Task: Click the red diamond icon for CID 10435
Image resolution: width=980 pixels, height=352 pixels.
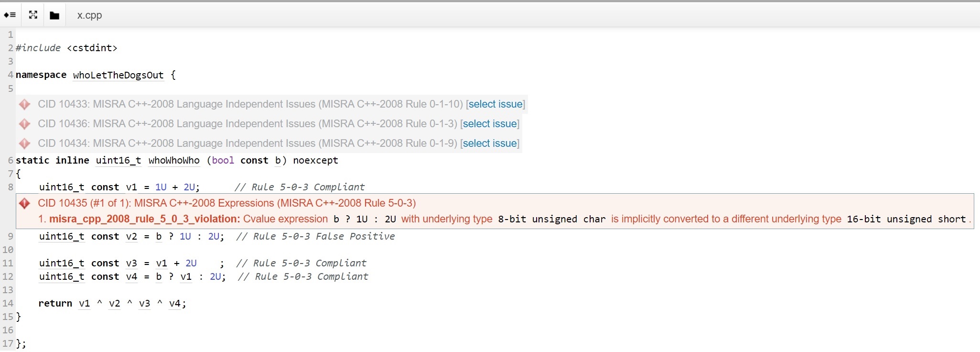Action: [24, 203]
